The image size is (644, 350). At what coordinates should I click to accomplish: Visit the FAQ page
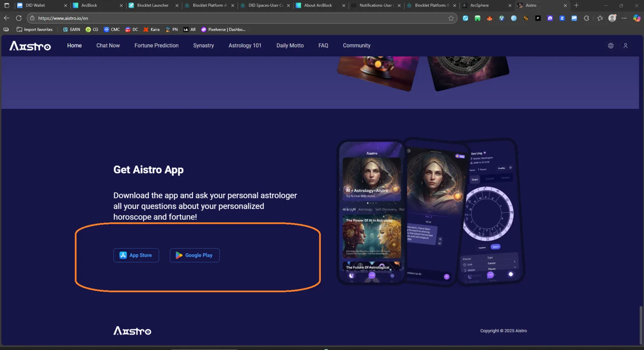click(323, 46)
